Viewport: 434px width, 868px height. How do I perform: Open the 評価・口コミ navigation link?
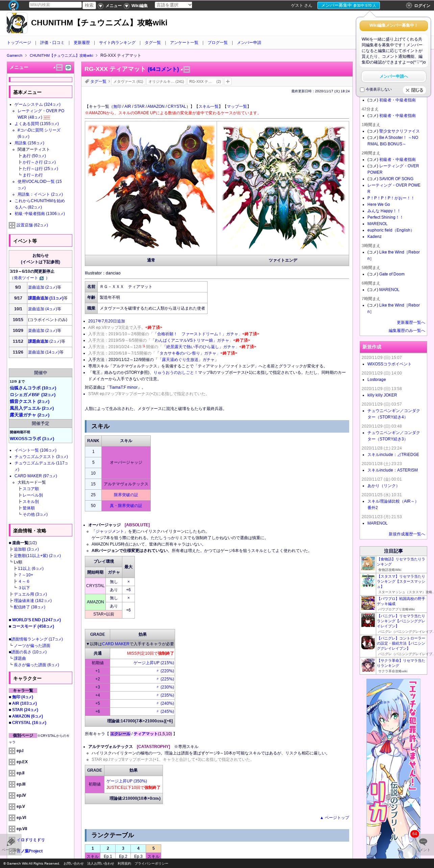pyautogui.click(x=52, y=43)
